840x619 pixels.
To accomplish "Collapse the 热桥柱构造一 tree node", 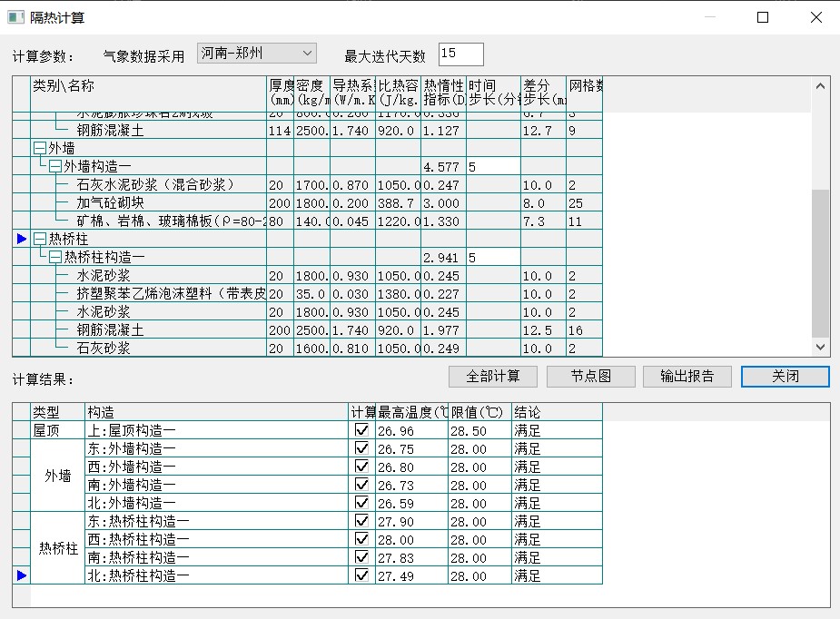I will point(55,258).
